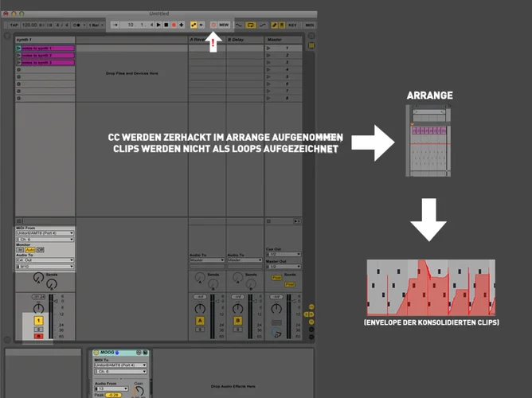
Task: Solo the A Reverb return track
Action: [200, 330]
